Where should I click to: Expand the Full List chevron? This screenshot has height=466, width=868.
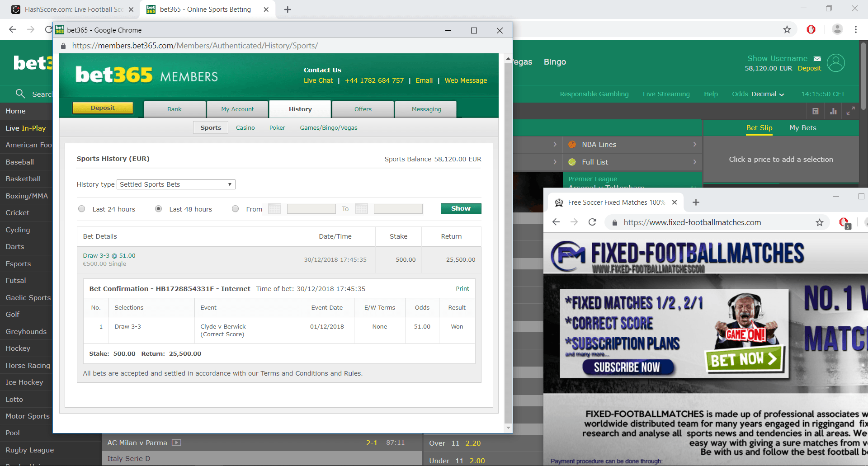pos(695,162)
